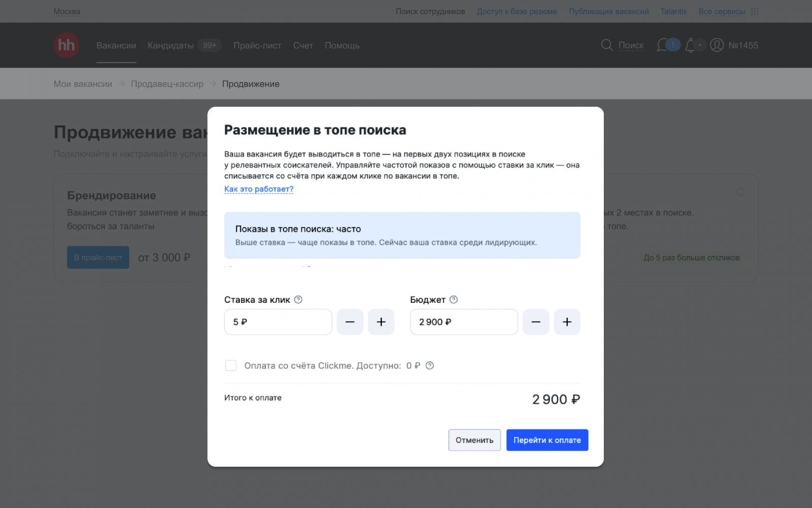
Task: Open the chat messages icon
Action: (663, 45)
